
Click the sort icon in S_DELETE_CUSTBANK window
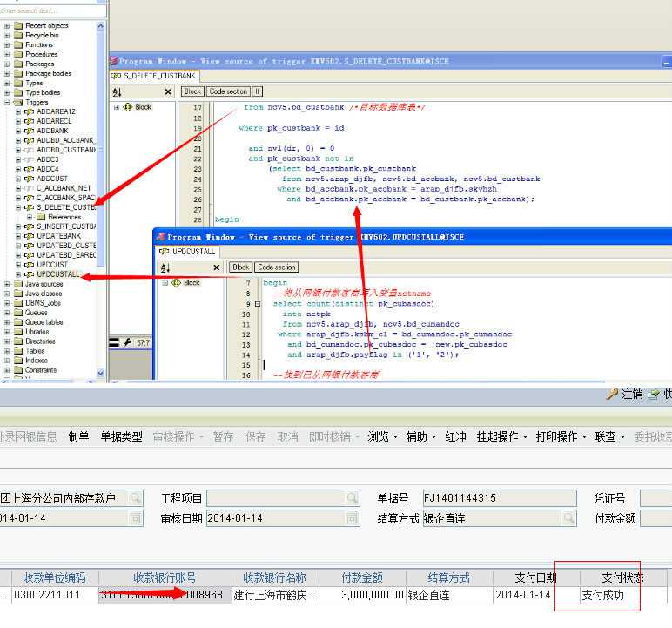[117, 91]
